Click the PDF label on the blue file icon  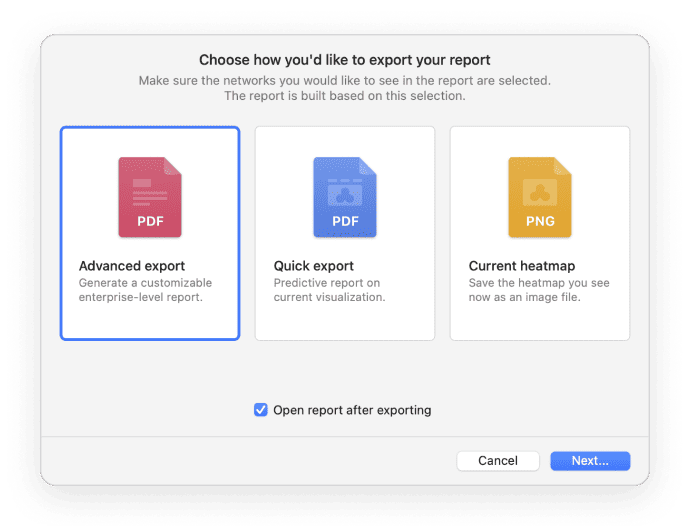pyautogui.click(x=345, y=221)
